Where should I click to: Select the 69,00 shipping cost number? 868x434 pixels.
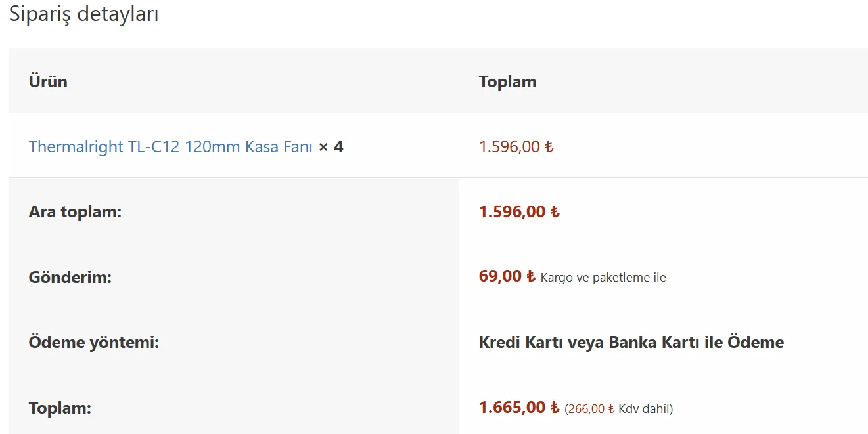[x=500, y=276]
